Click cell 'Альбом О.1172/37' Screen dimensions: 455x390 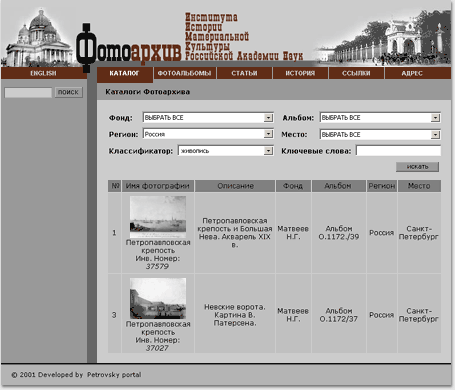(x=339, y=315)
